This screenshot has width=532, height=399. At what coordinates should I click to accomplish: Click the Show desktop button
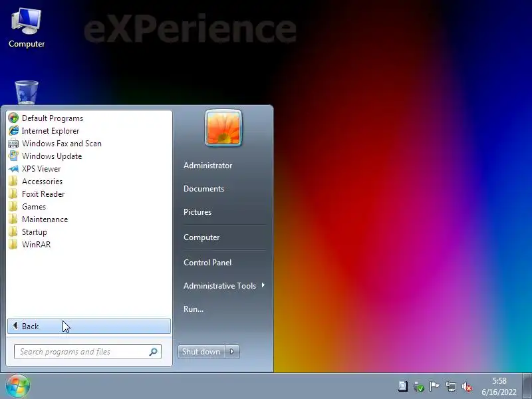click(x=527, y=386)
